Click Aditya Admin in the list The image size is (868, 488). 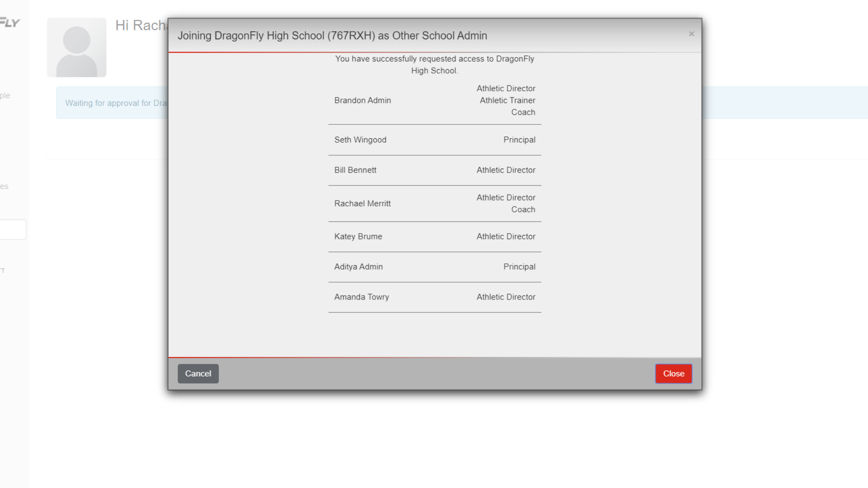tap(358, 267)
